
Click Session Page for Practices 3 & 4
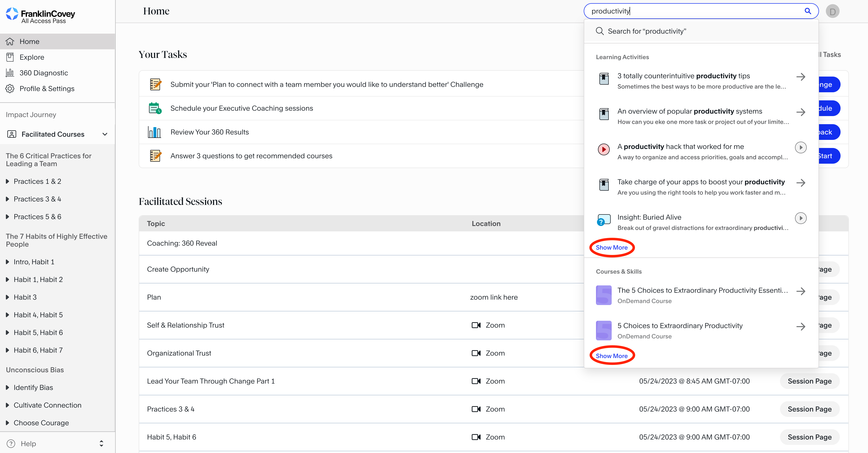(x=809, y=409)
